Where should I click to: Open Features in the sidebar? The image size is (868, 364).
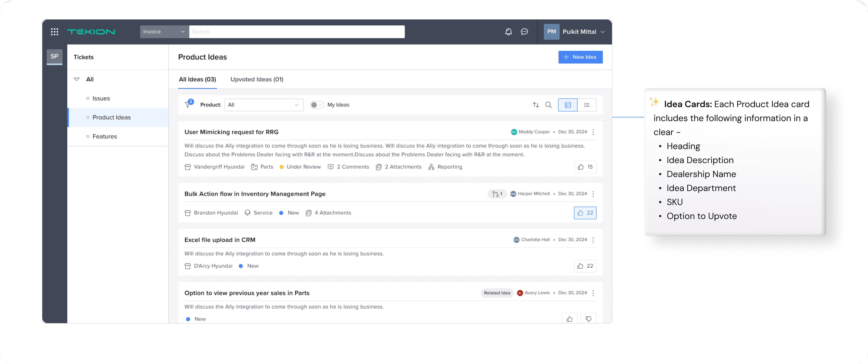point(104,137)
